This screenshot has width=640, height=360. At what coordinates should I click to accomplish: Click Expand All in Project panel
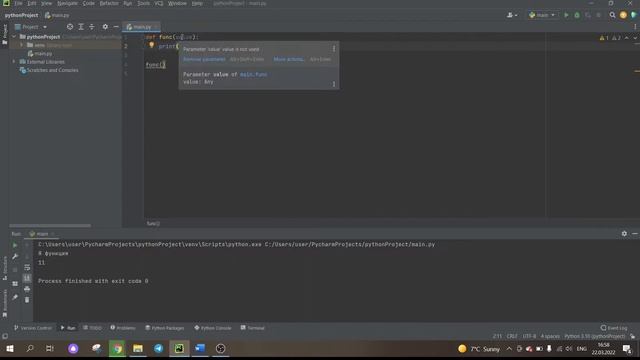click(x=81, y=27)
